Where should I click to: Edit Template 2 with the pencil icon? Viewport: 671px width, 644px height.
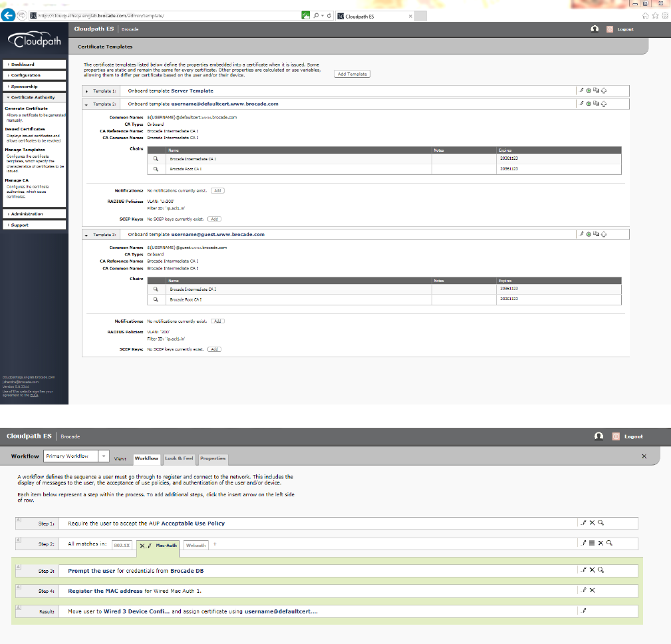coord(582,103)
